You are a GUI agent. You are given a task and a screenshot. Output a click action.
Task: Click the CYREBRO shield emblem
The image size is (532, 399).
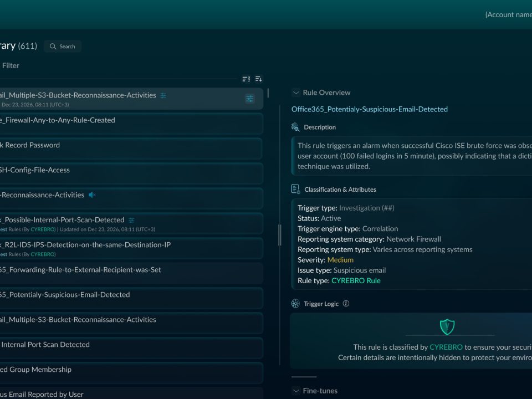pyautogui.click(x=447, y=327)
